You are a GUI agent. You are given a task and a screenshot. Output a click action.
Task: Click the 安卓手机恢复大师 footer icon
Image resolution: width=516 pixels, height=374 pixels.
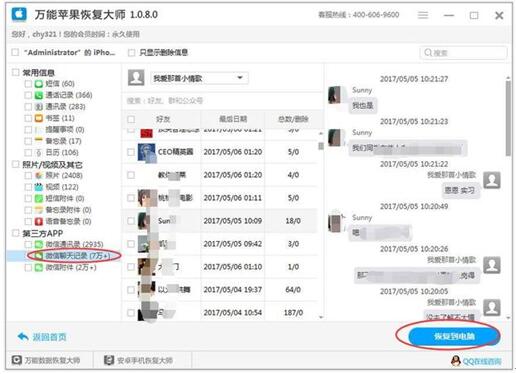109,360
